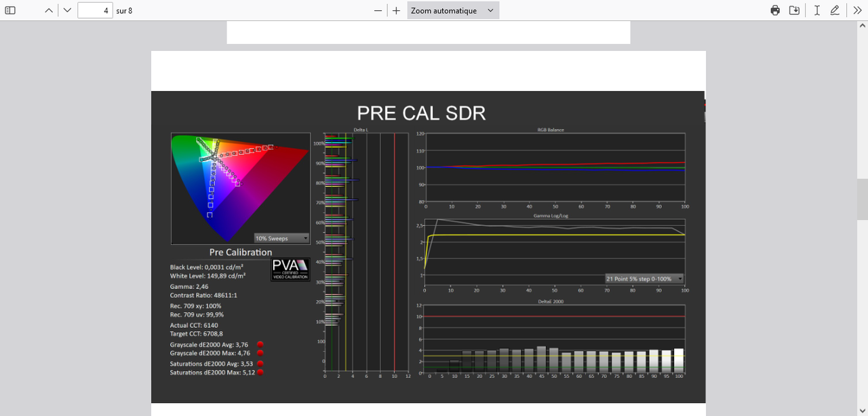Zoom out with the minus button
Screen dimensions: 868x416
pyautogui.click(x=378, y=10)
